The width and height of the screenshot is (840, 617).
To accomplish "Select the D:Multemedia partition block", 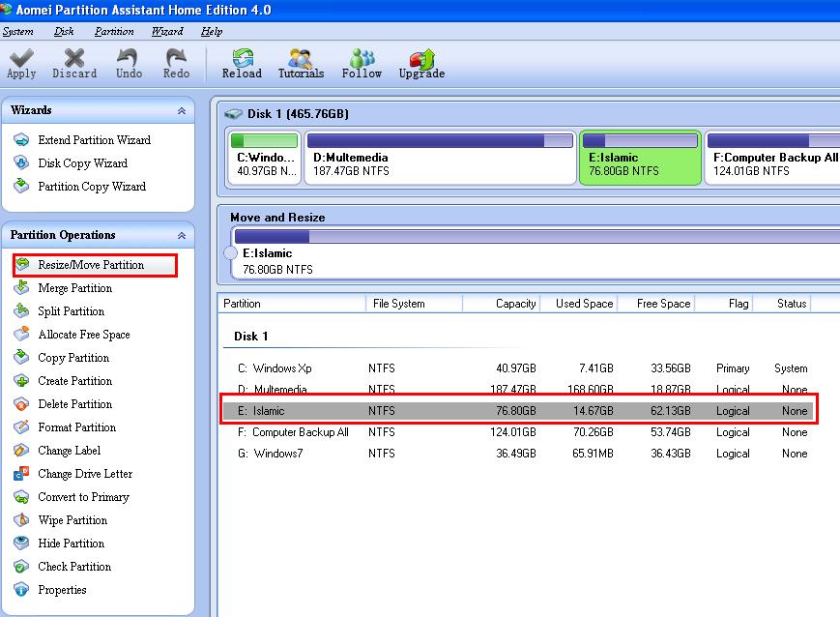I will pyautogui.click(x=440, y=158).
